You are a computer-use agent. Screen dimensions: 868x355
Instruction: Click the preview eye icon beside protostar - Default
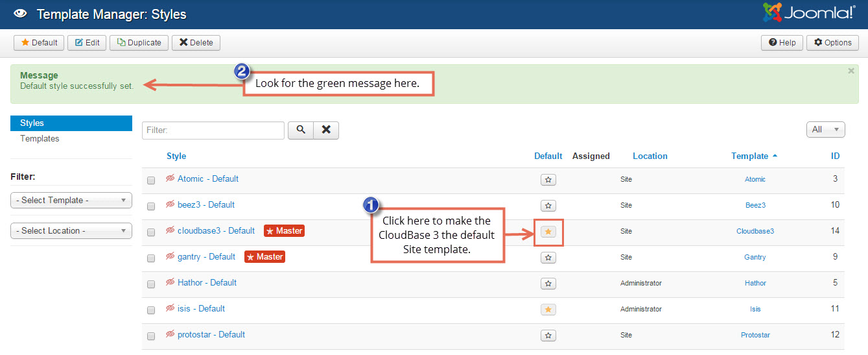point(170,334)
